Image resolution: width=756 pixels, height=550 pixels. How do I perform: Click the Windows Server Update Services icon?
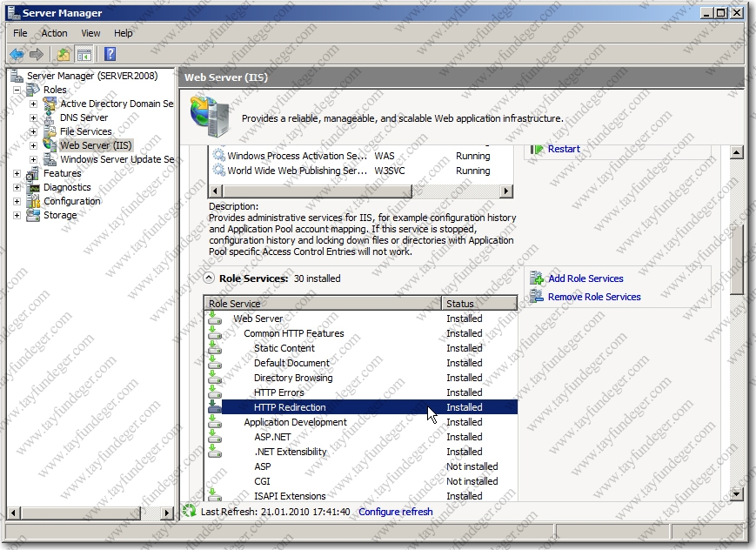[x=50, y=159]
